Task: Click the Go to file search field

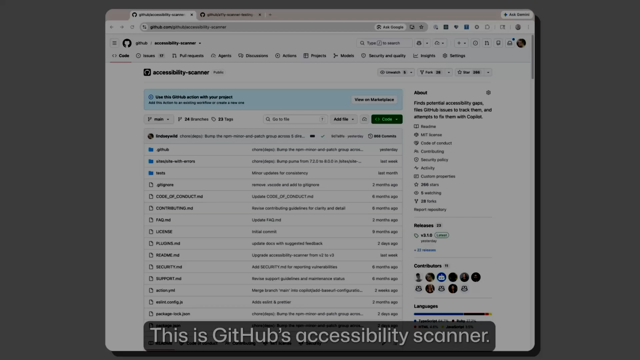Action: pos(295,119)
